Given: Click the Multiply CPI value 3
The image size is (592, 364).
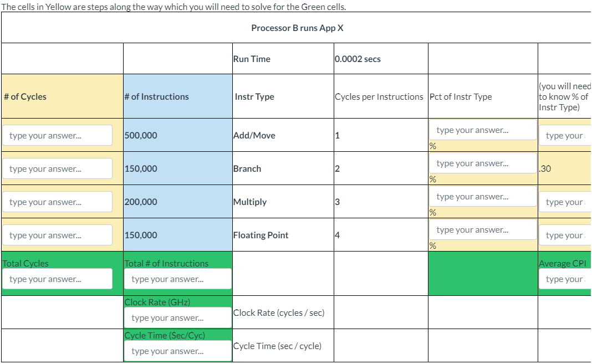Looking at the screenshot, I should [338, 202].
